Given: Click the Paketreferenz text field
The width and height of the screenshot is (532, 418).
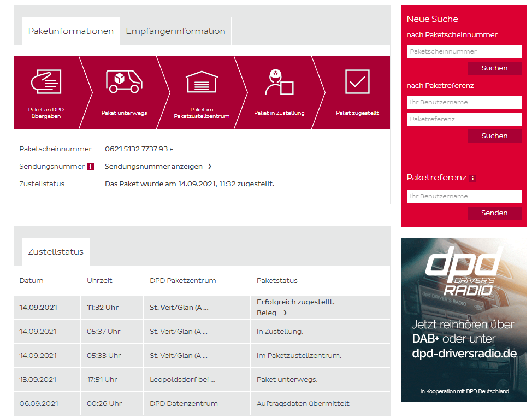Looking at the screenshot, I should click(464, 119).
